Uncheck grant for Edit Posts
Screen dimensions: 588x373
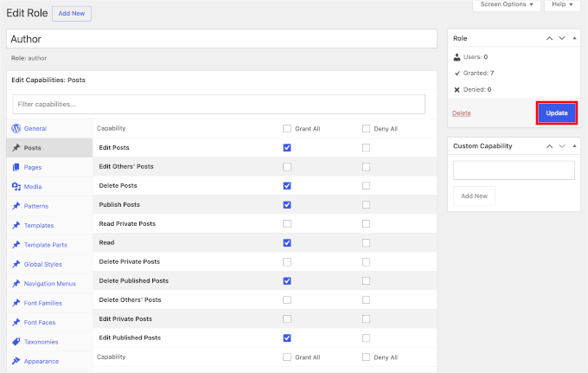coord(287,148)
